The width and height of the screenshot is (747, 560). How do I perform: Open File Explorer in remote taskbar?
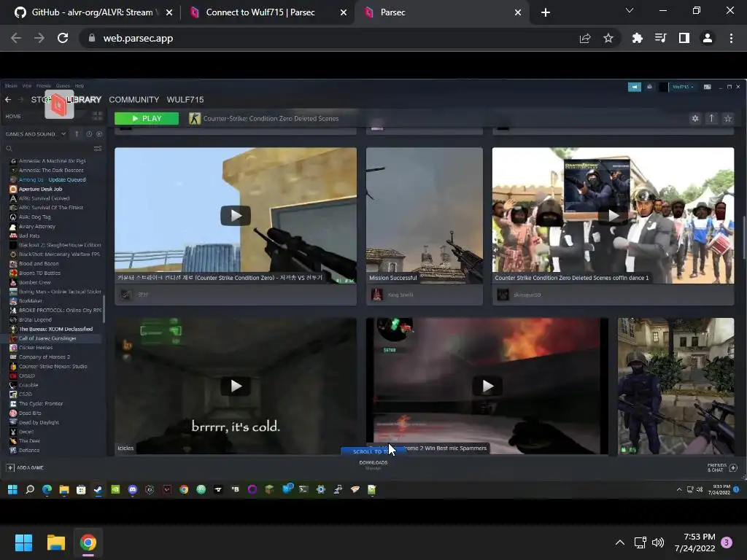64,489
